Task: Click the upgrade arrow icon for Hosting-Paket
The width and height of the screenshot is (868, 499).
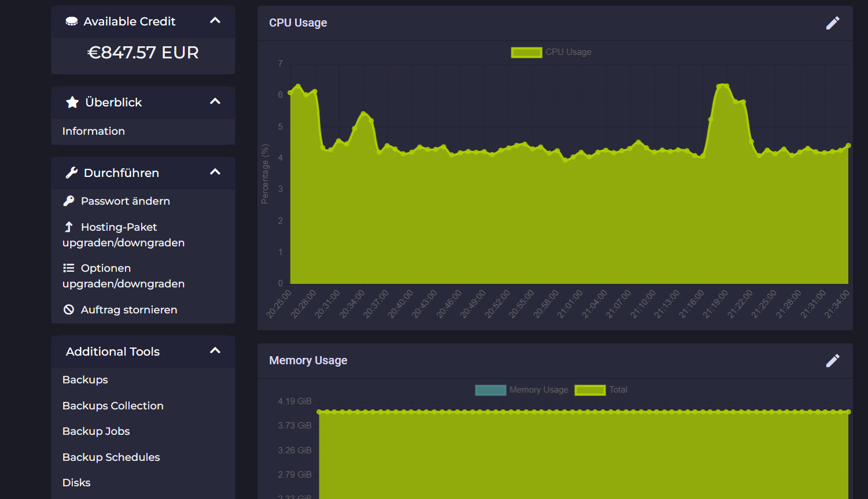Action: tap(69, 227)
